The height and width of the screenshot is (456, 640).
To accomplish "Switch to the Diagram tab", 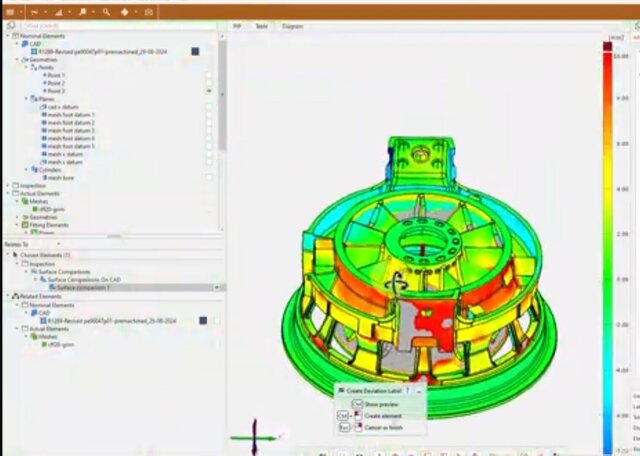I will [292, 26].
